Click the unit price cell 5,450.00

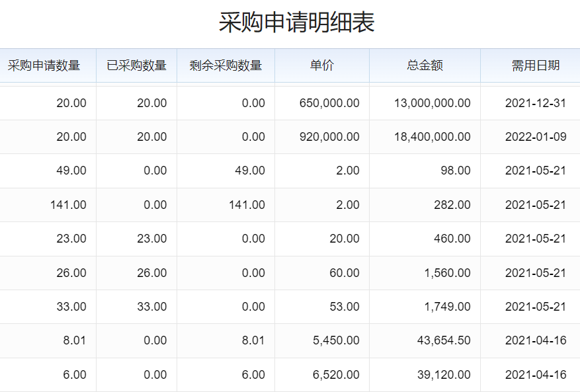(x=336, y=340)
